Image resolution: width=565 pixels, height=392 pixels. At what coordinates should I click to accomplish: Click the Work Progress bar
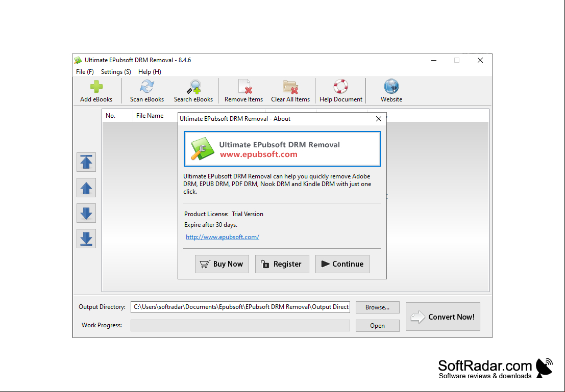(x=240, y=325)
